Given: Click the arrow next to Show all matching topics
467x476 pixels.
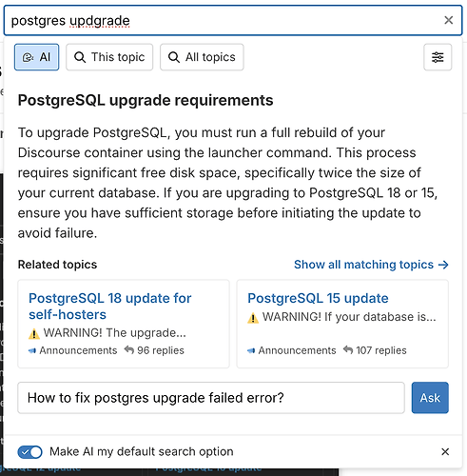Looking at the screenshot, I should click(x=443, y=265).
